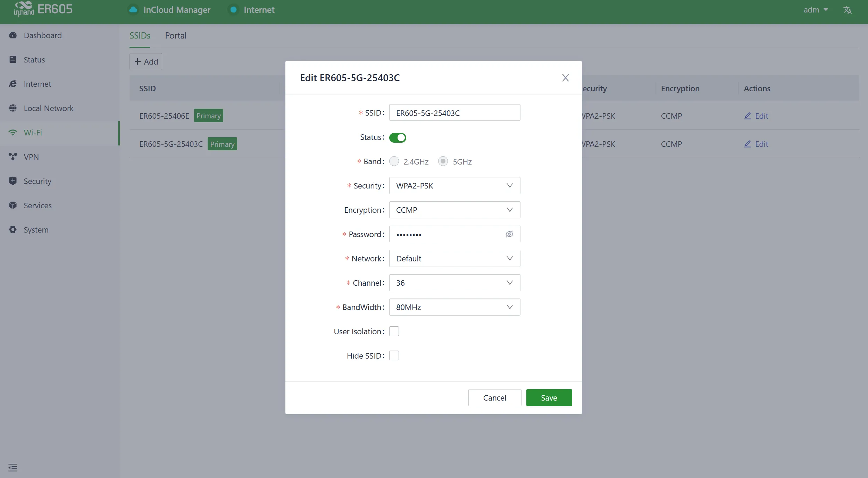Click the inhand ER605 logo
Viewport: 868px width, 478px height.
point(43,9)
